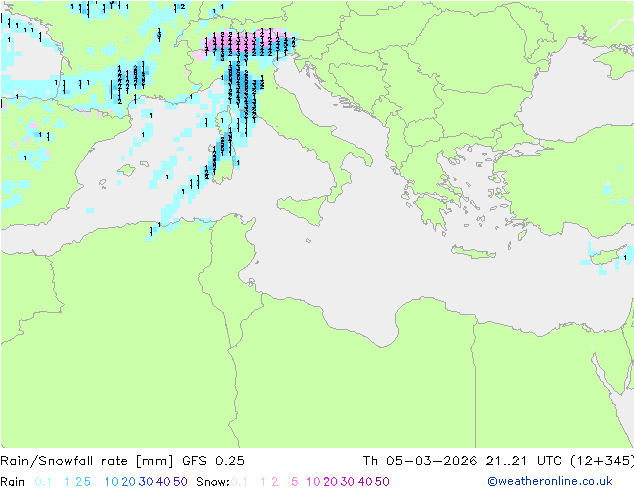Pick the Snow legend value 0.1
Screen dimensions: 634x490
pos(239,482)
